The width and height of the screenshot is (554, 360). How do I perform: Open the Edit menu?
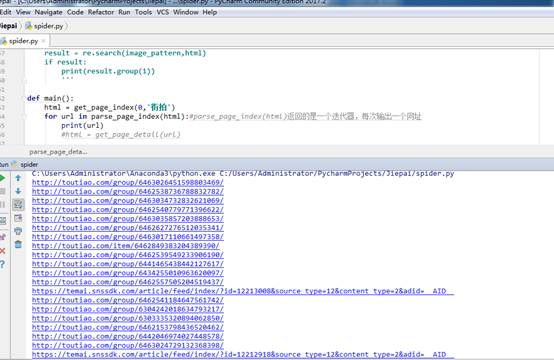click(x=5, y=12)
